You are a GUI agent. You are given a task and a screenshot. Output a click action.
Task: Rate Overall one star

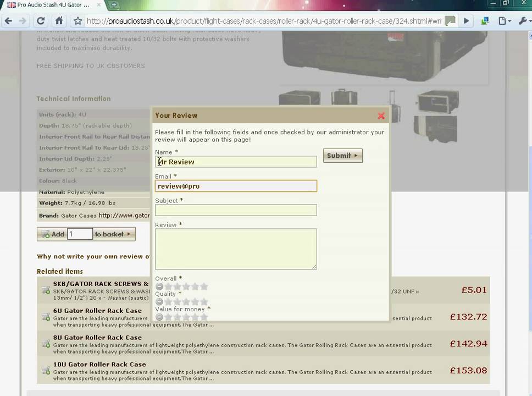(x=168, y=287)
